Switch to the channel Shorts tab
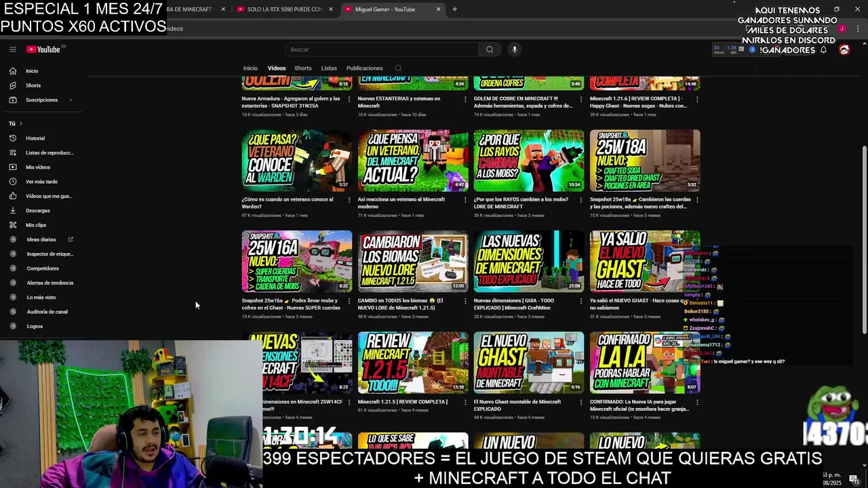The width and height of the screenshot is (868, 488). pos(303,68)
